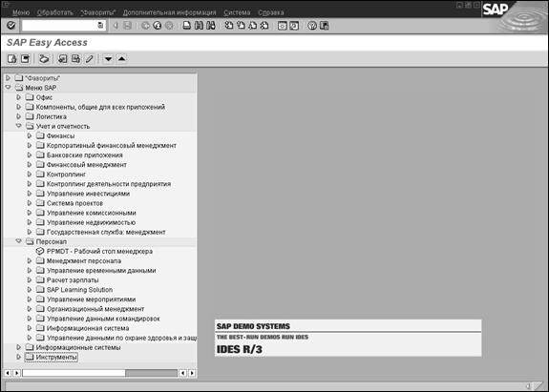Collapse the Учет и отчетность folder
Screen dimensions: 549x392
click(19, 126)
